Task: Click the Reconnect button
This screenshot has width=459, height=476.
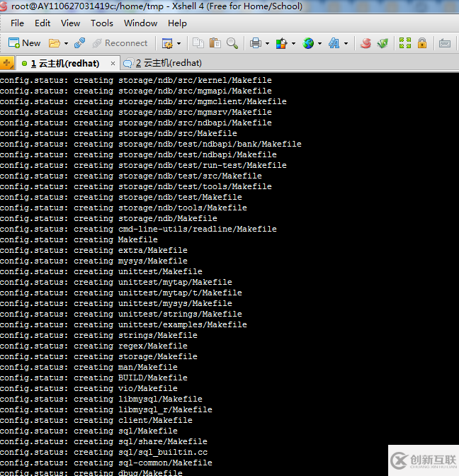Action: tap(120, 43)
